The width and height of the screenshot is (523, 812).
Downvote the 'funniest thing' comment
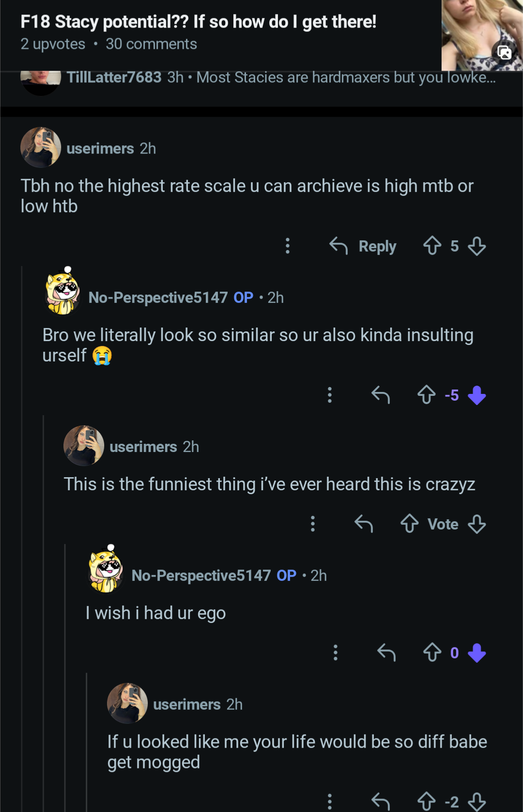pos(477,524)
